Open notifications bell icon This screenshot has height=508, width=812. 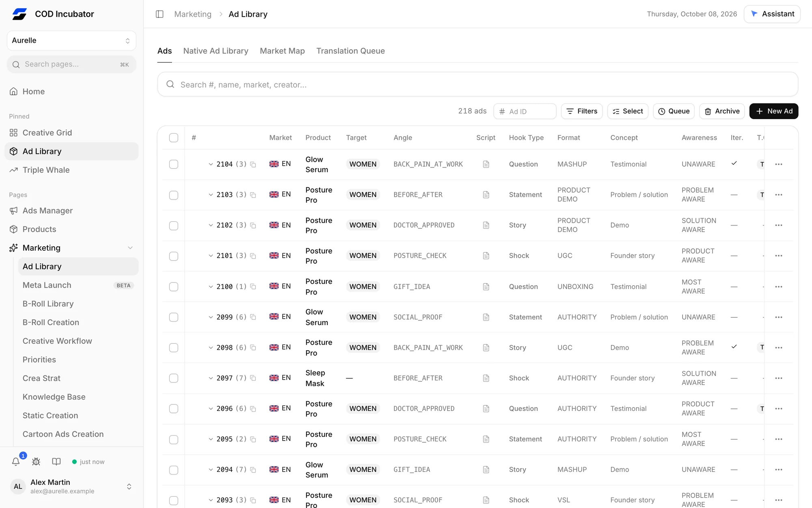pos(16,462)
